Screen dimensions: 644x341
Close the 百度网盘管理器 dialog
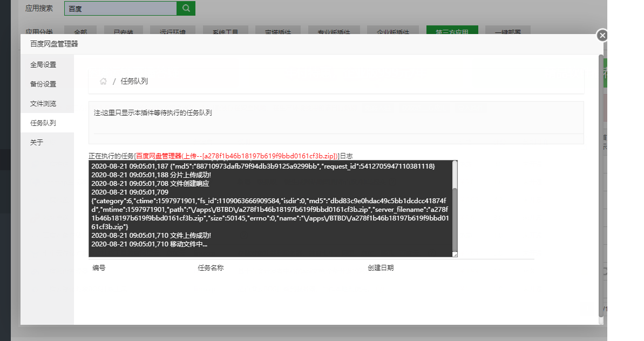(x=602, y=35)
